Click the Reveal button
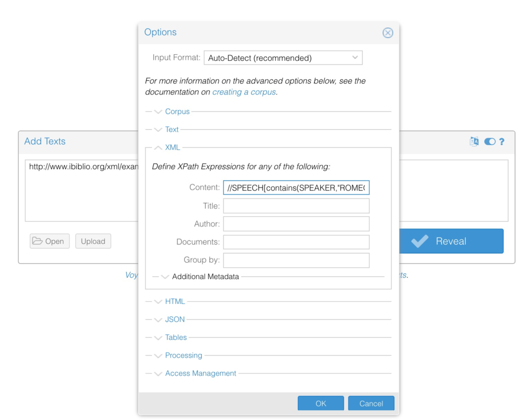 pos(451,241)
